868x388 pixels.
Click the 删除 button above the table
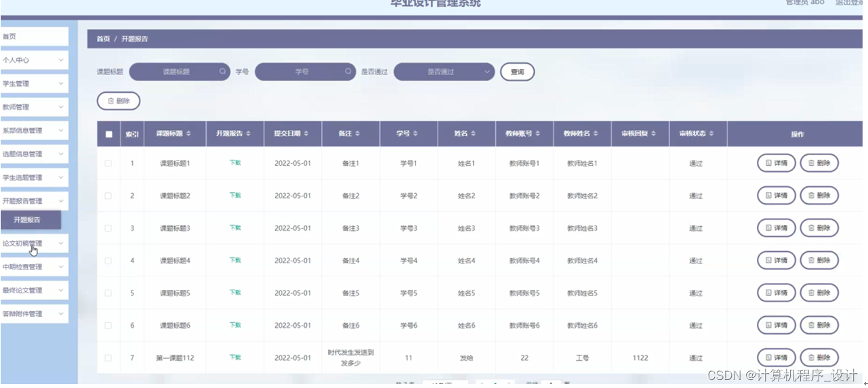click(x=119, y=101)
